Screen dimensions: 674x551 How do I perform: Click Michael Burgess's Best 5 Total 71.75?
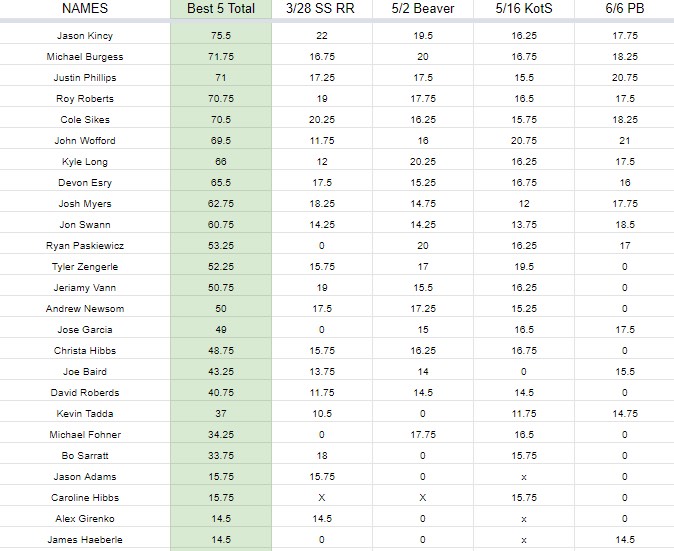221,57
